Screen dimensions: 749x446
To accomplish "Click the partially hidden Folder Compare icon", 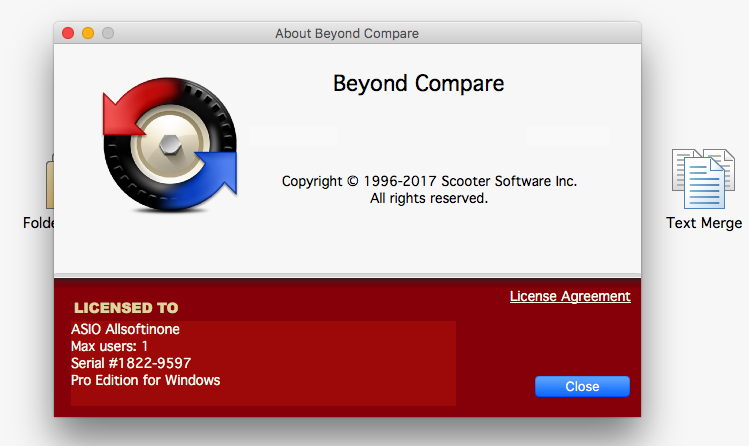I will 49,185.
